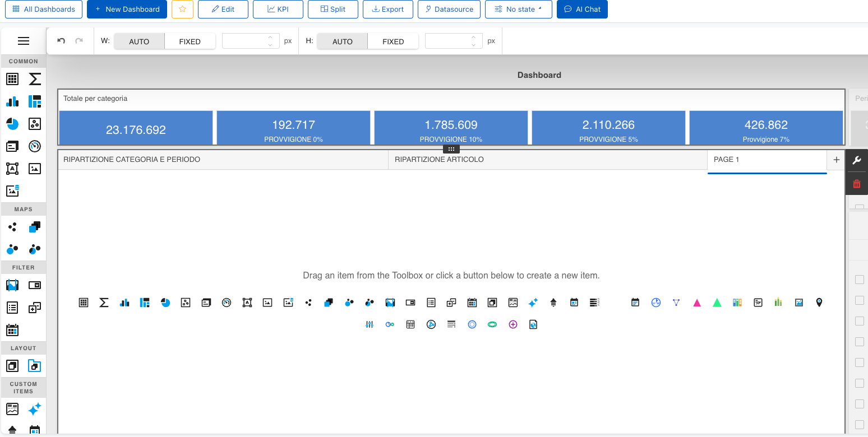The image size is (868, 437).
Task: Open AI Chat
Action: coord(582,9)
